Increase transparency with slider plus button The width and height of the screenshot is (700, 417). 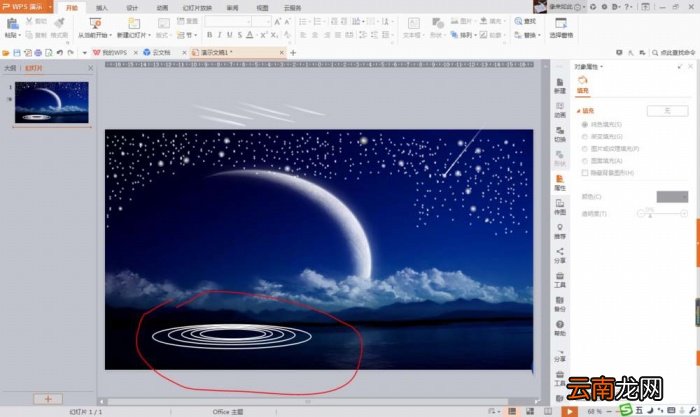point(684,214)
